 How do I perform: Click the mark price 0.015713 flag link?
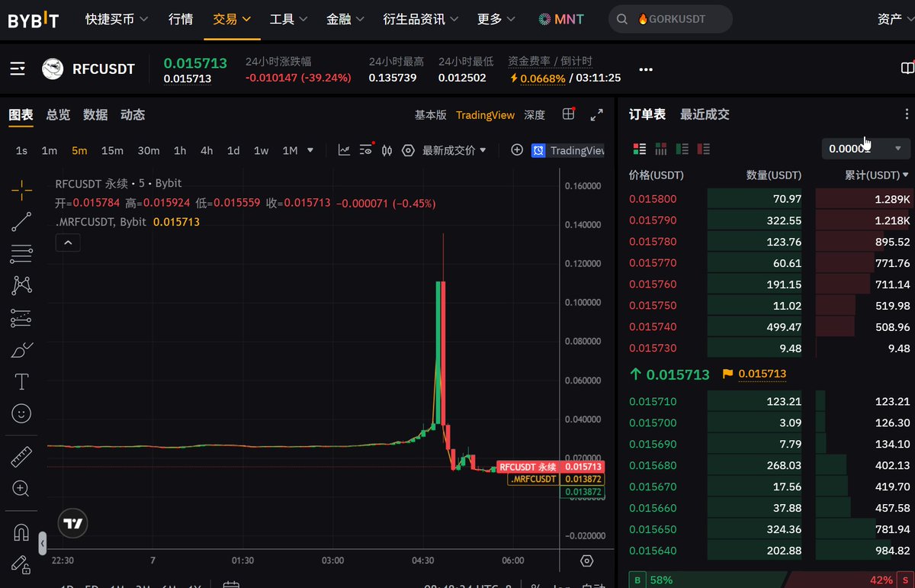pos(755,374)
